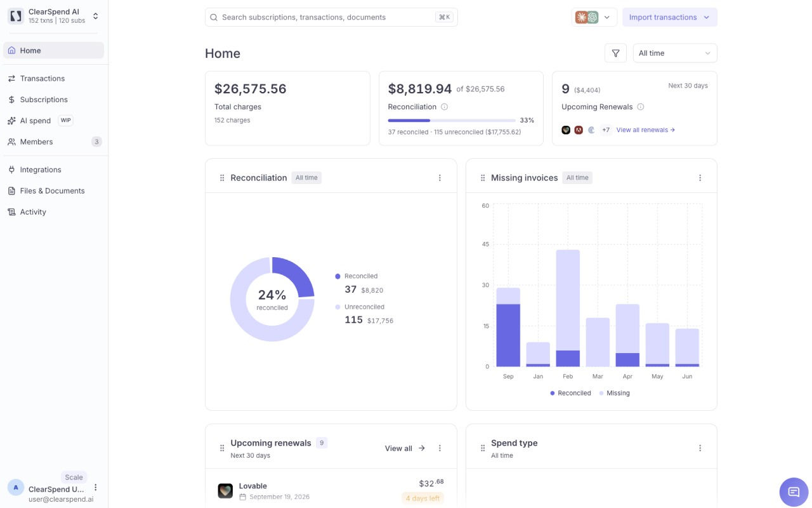This screenshot has width=812, height=508.
Task: Click the 33% reconciliation progress bar
Action: 452,120
